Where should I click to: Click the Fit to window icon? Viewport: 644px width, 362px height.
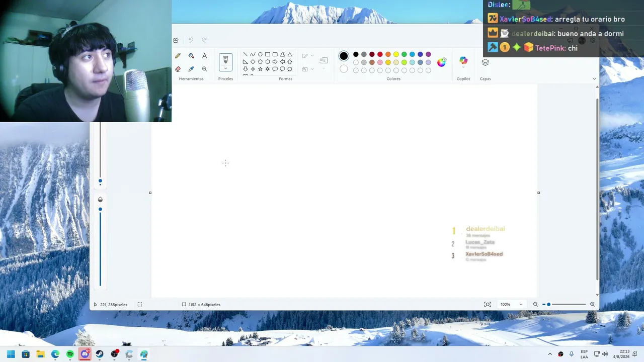click(488, 304)
